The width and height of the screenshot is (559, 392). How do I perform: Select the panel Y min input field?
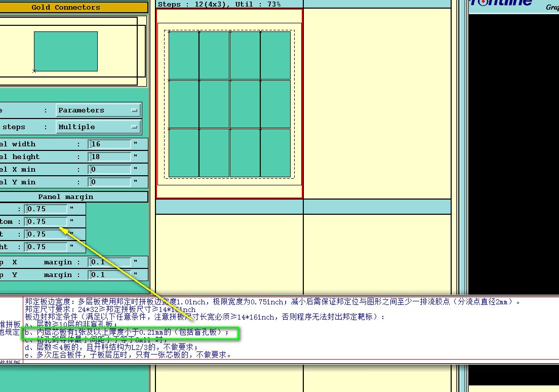tap(109, 182)
